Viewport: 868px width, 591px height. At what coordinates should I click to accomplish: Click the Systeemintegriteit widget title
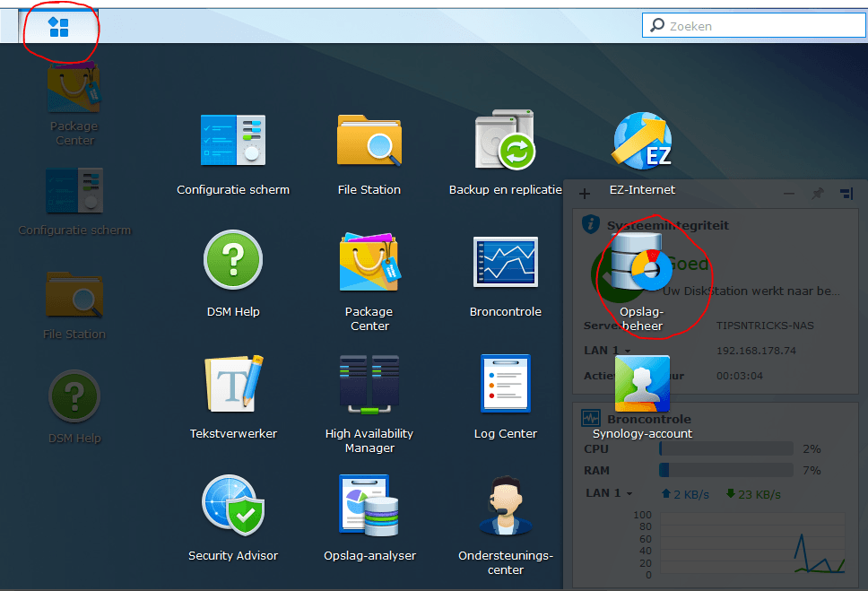pyautogui.click(x=668, y=225)
